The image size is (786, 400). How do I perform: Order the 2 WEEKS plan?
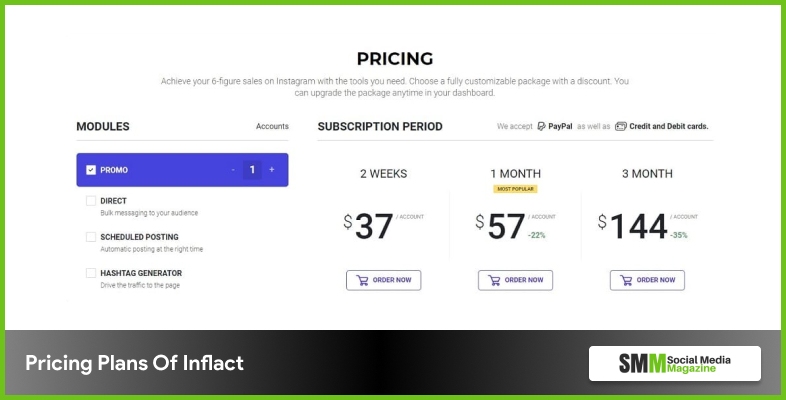click(x=384, y=280)
